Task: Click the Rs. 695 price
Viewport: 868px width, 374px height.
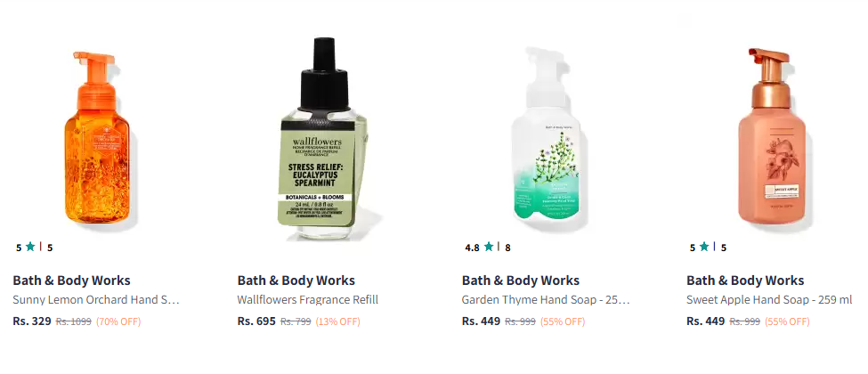Action: [x=256, y=321]
